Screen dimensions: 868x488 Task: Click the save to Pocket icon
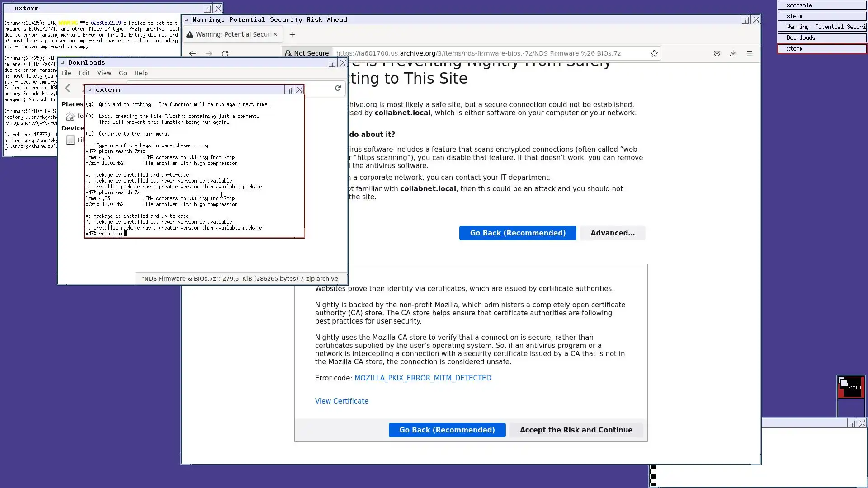(x=717, y=53)
